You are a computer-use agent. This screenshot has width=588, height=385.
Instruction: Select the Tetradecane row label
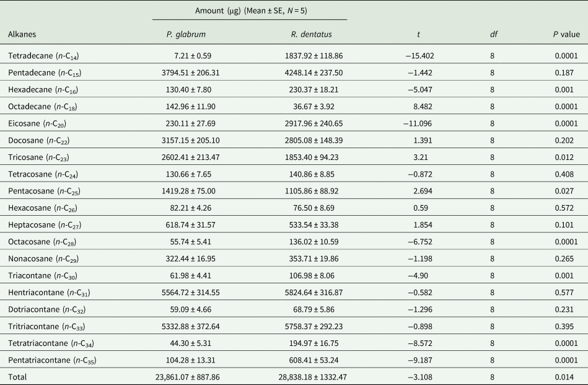pyautogui.click(x=43, y=56)
